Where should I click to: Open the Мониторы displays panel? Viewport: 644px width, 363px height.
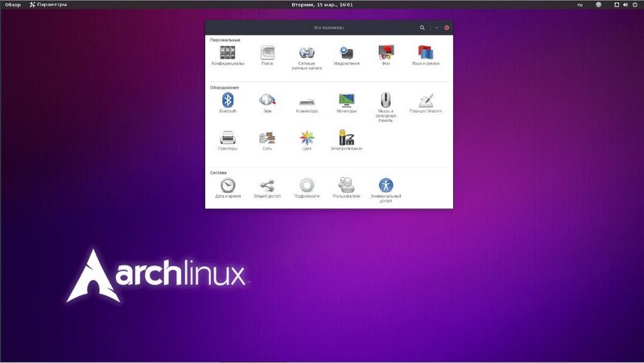tap(346, 103)
